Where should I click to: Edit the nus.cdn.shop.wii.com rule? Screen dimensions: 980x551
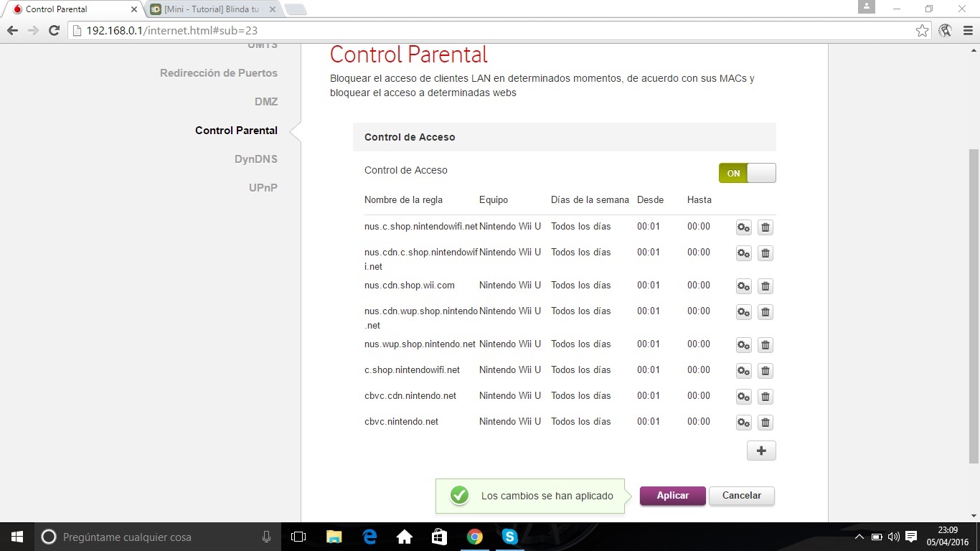[743, 286]
